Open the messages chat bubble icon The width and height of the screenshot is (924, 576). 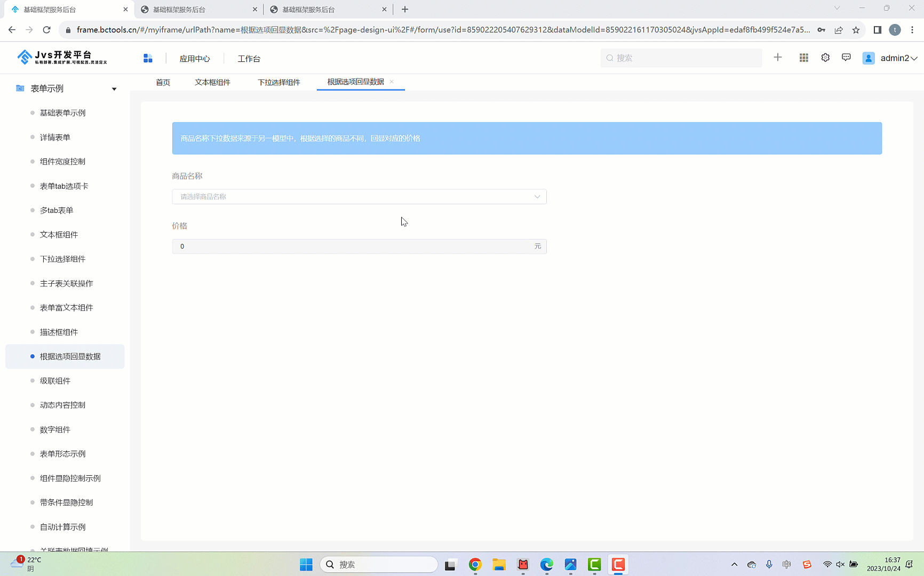[846, 58]
